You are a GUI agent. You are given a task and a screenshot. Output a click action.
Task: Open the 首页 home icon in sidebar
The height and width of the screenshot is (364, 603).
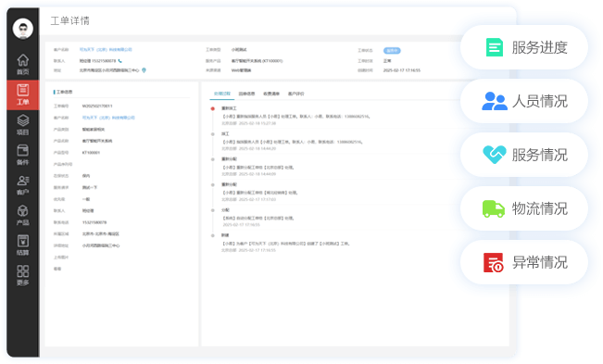pyautogui.click(x=22, y=65)
